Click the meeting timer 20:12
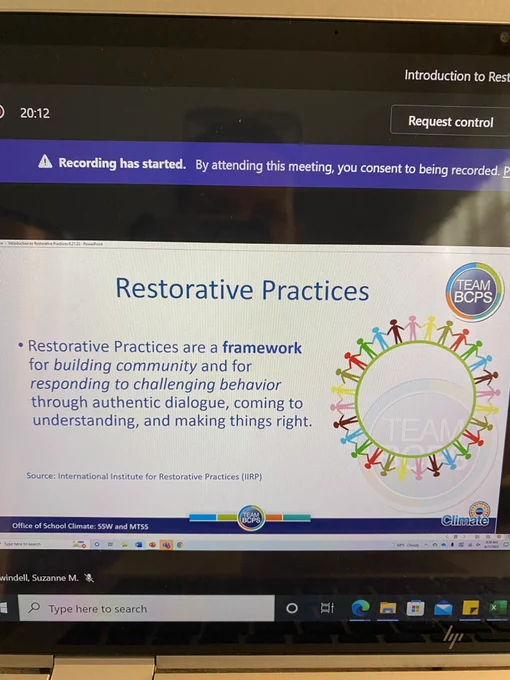This screenshot has height=680, width=510. point(35,113)
